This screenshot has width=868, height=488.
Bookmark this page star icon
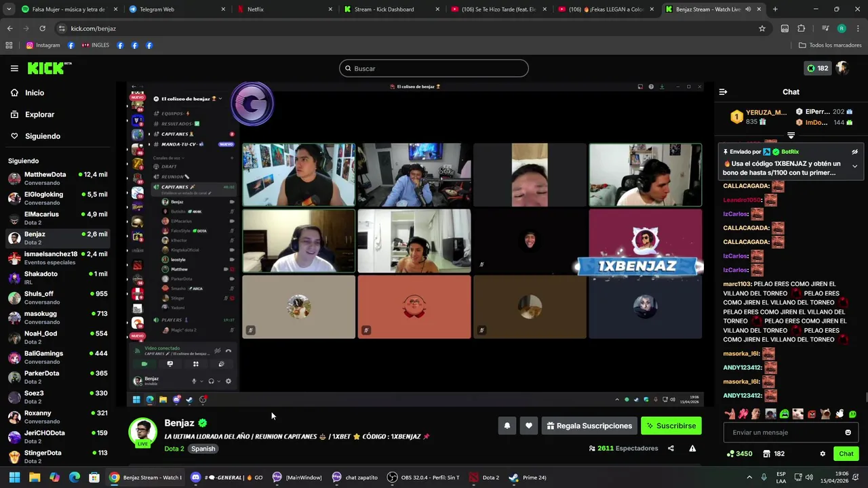[762, 28]
